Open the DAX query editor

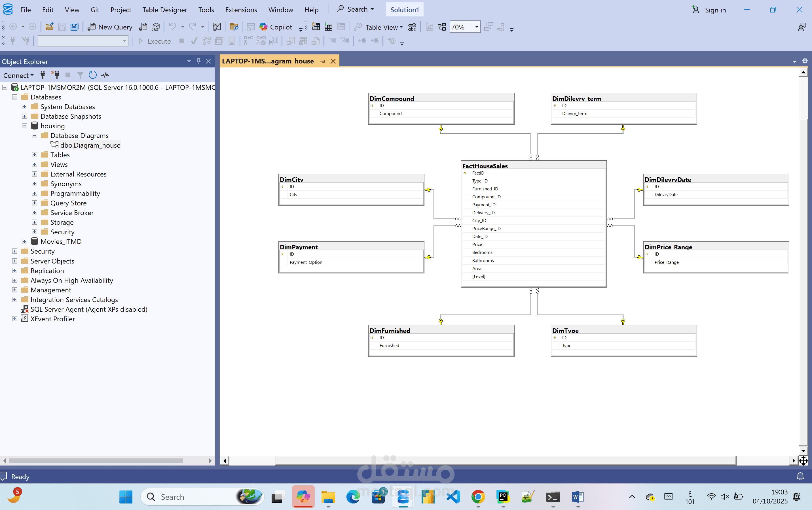(x=156, y=27)
